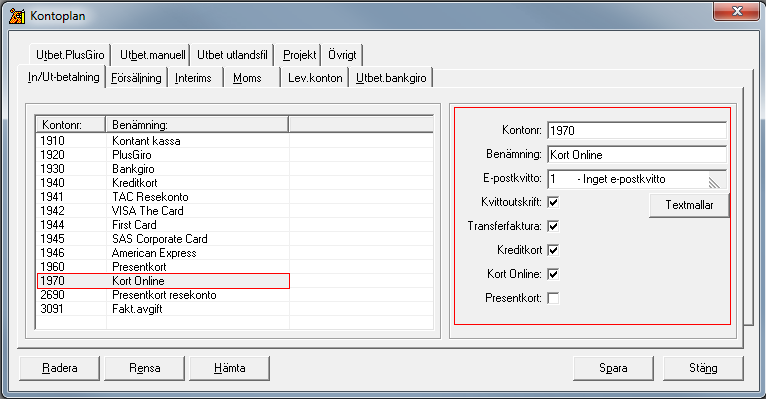Switch to the Försäljning tab
This screenshot has height=399, width=766.
pyautogui.click(x=136, y=78)
